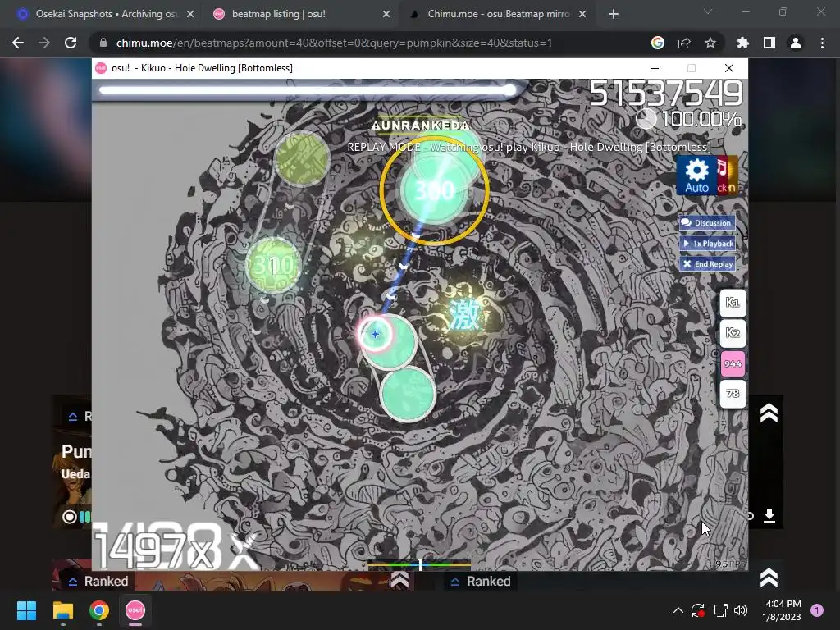The image size is (840, 630).
Task: Switch to the beatmap listing osu! tab
Action: point(279,14)
